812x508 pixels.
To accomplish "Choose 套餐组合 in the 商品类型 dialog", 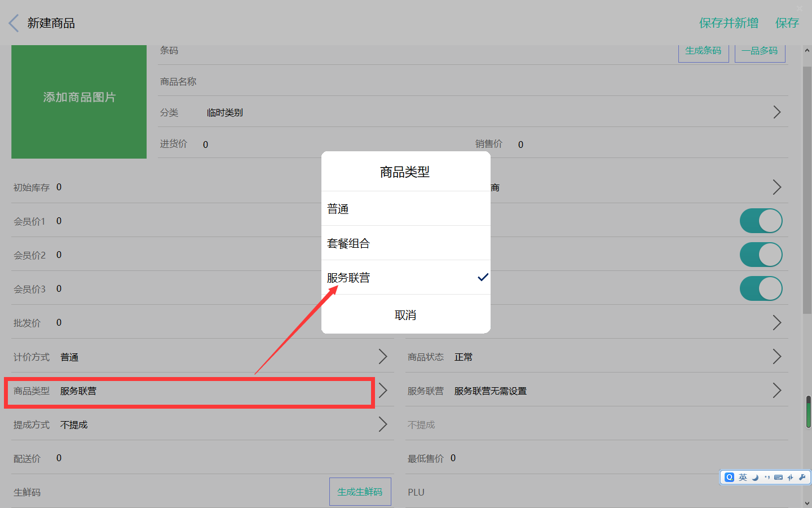I will (406, 243).
